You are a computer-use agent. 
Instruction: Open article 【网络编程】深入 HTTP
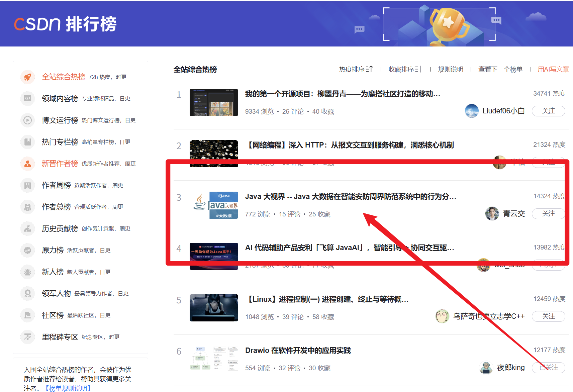pos(349,145)
